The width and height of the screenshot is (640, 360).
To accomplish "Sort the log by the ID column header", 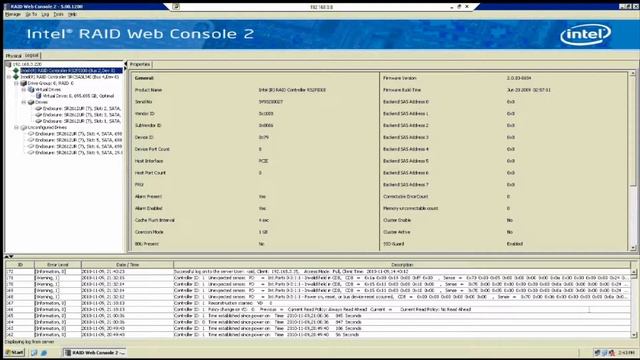I will pyautogui.click(x=20, y=265).
